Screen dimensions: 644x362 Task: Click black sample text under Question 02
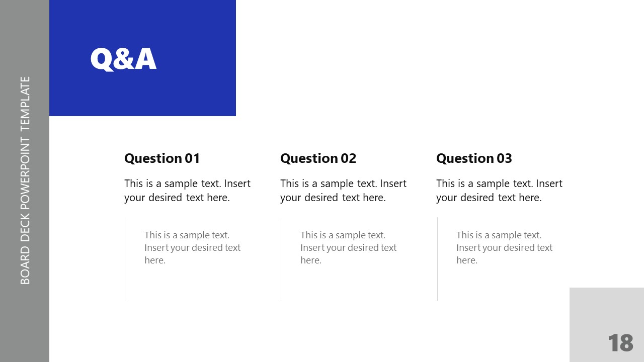coord(343,191)
